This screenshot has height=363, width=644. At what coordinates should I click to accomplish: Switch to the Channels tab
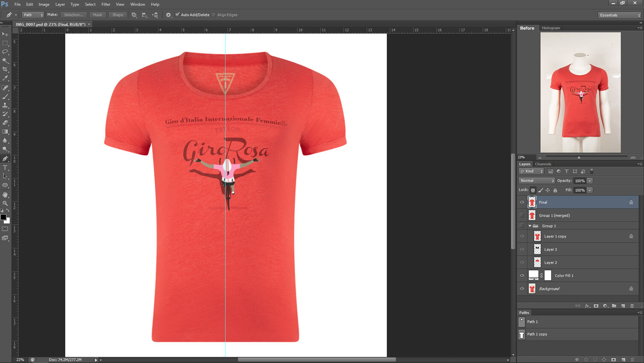543,164
